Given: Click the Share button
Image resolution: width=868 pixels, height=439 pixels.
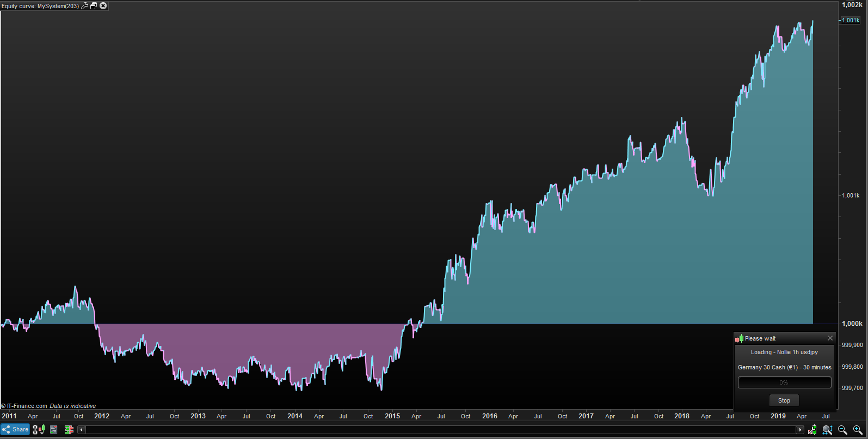Looking at the screenshot, I should pyautogui.click(x=15, y=429).
